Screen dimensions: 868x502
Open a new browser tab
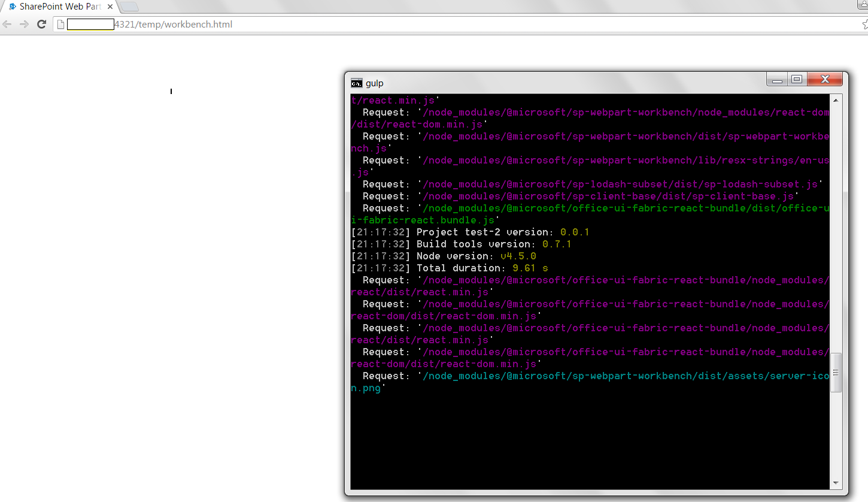(x=129, y=7)
